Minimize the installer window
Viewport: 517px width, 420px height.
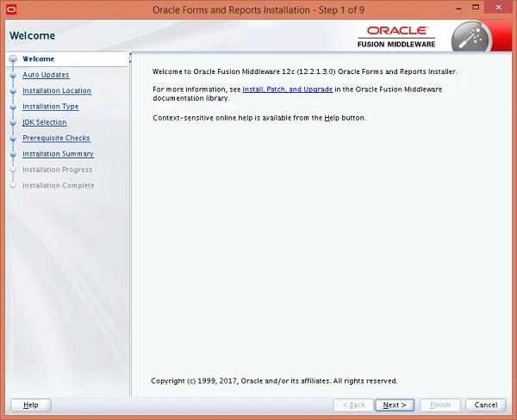(x=458, y=8)
